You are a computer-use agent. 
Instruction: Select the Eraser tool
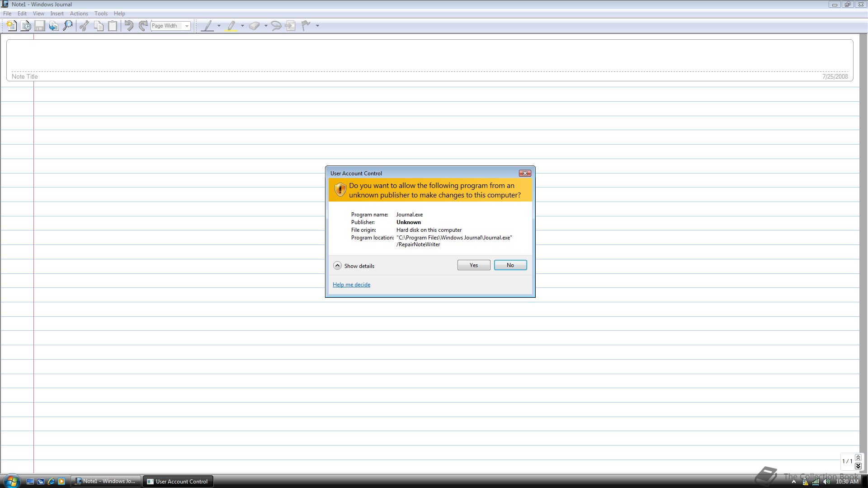pyautogui.click(x=254, y=26)
